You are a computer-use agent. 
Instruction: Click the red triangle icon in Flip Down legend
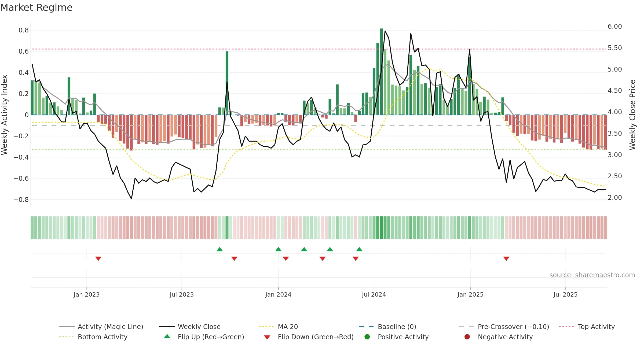[267, 337]
